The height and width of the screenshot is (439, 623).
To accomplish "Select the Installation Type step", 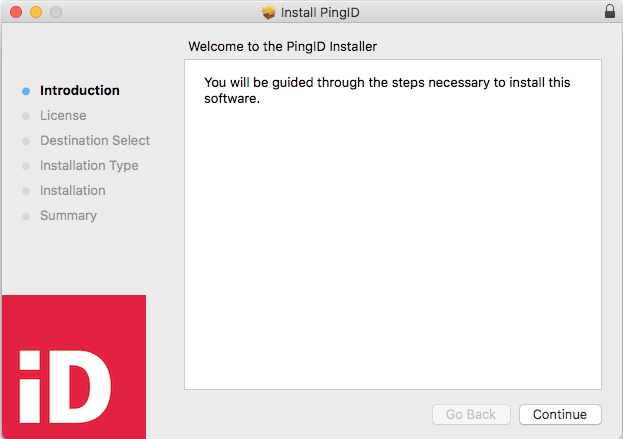I will pyautogui.click(x=89, y=166).
